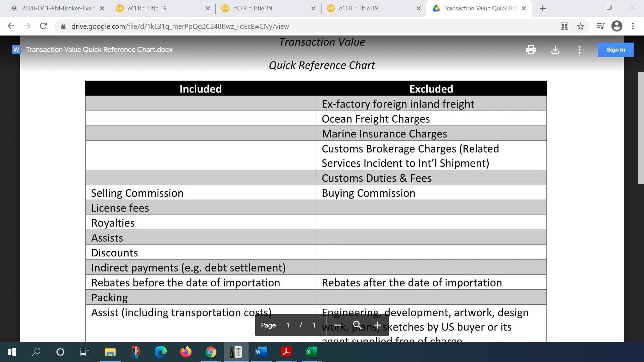Navigate back using the back arrow
The width and height of the screenshot is (644, 362).
click(11, 26)
